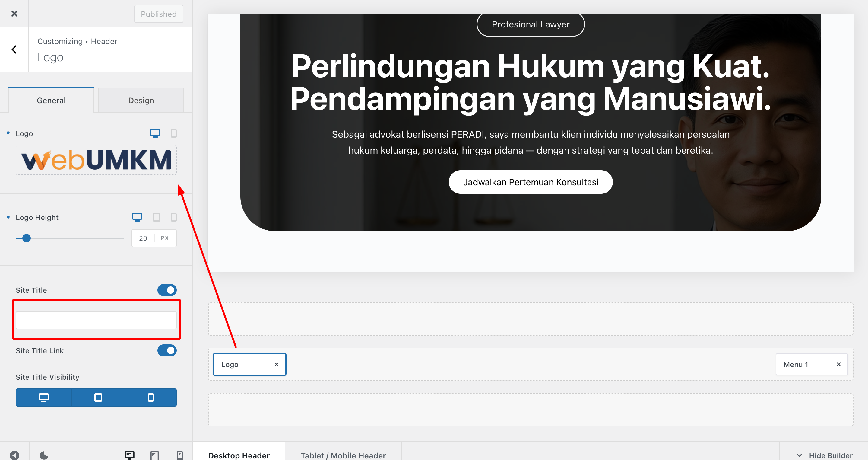Image resolution: width=868 pixels, height=460 pixels.
Task: Turn off the Site Title Link toggle
Action: [167, 350]
